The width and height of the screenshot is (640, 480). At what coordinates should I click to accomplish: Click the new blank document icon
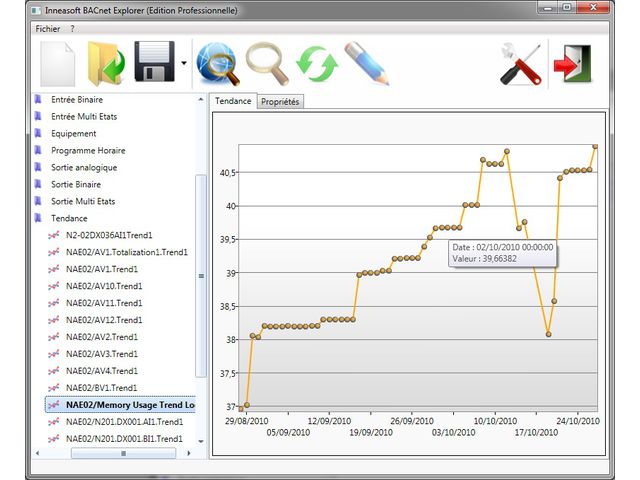pos(58,64)
